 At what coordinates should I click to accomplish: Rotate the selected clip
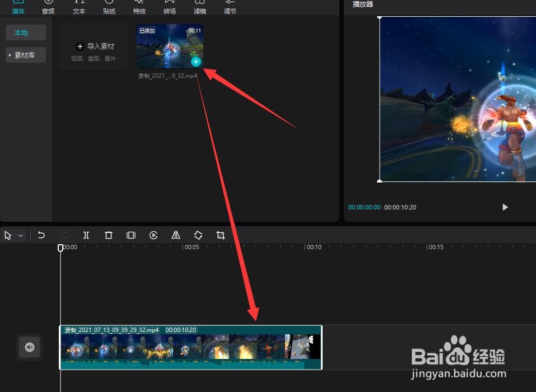(x=198, y=235)
